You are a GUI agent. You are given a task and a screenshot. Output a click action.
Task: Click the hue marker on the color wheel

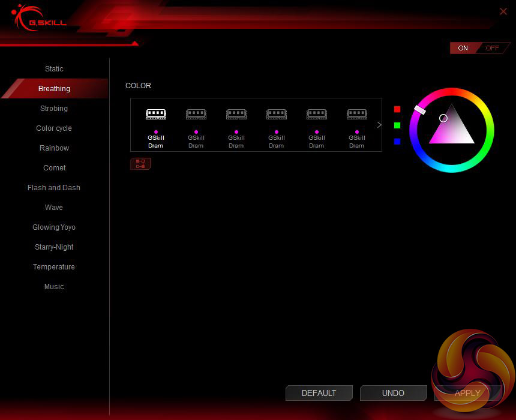click(420, 110)
